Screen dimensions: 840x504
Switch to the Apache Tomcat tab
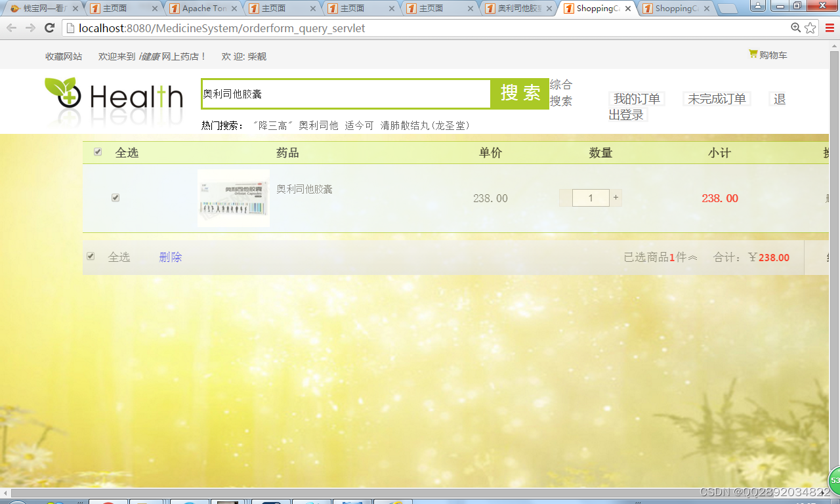click(x=203, y=9)
